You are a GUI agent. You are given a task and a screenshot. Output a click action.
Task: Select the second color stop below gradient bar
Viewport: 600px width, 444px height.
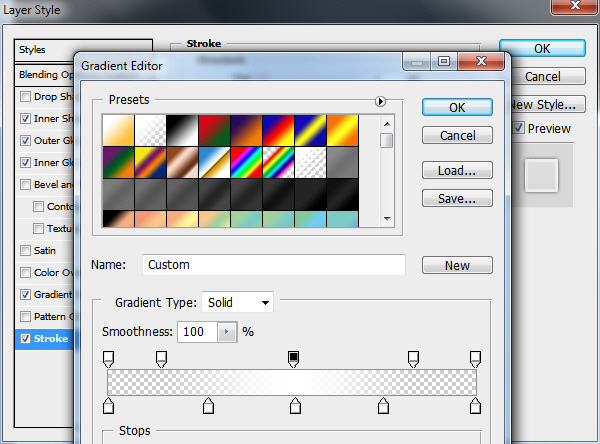208,406
